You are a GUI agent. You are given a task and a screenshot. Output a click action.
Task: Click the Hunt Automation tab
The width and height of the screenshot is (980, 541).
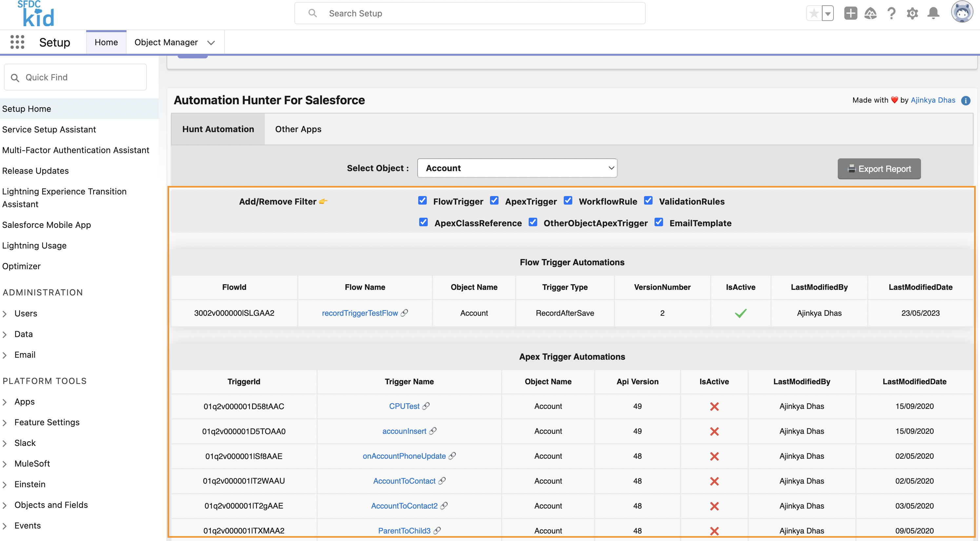click(x=218, y=129)
